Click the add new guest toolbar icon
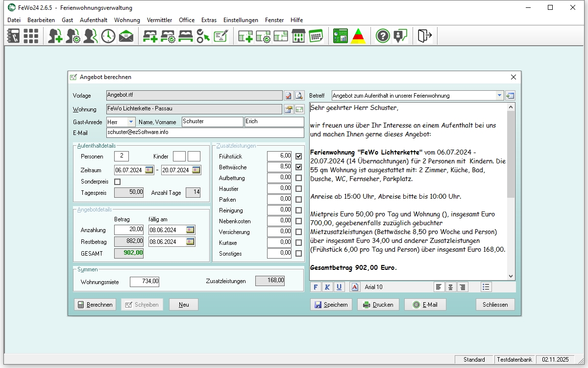Viewport: 588px width, 368px height. 55,36
